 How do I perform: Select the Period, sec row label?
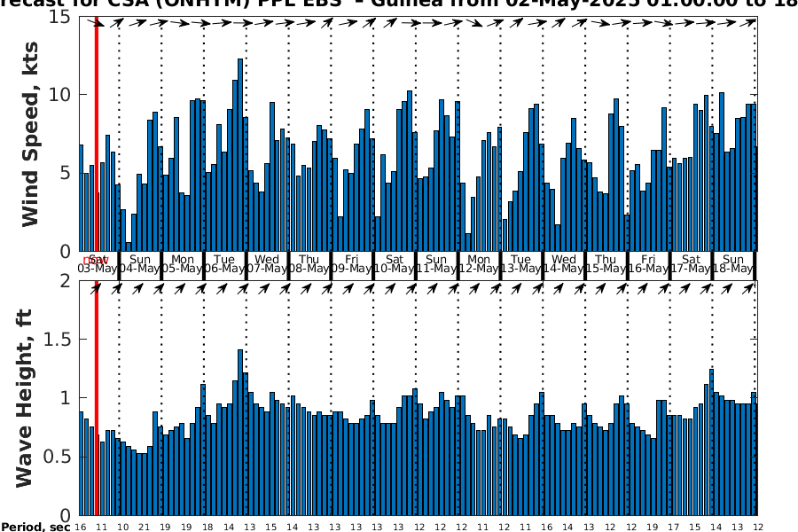[x=35, y=527]
